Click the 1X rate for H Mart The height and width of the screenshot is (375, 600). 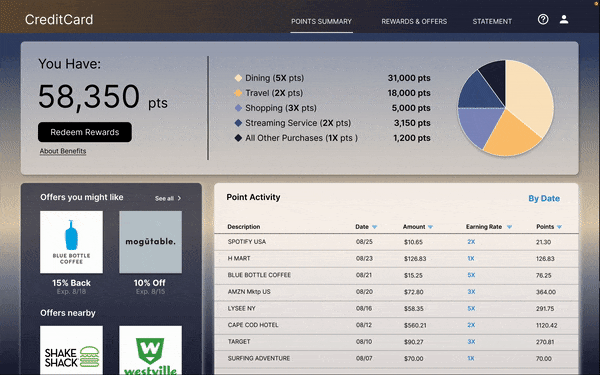471,259
